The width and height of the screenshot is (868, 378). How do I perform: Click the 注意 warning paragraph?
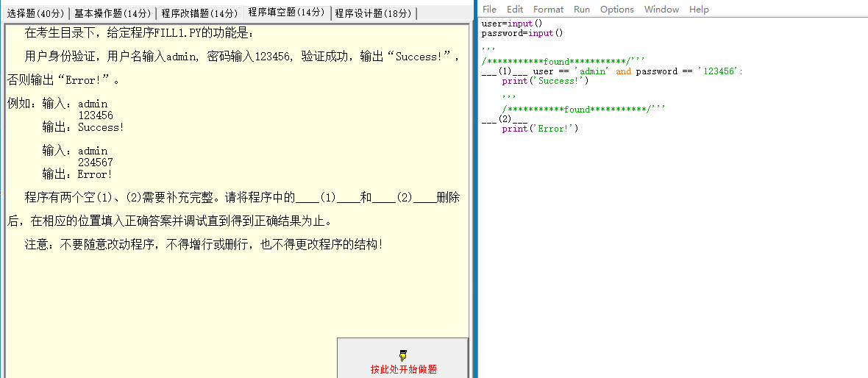tap(204, 244)
